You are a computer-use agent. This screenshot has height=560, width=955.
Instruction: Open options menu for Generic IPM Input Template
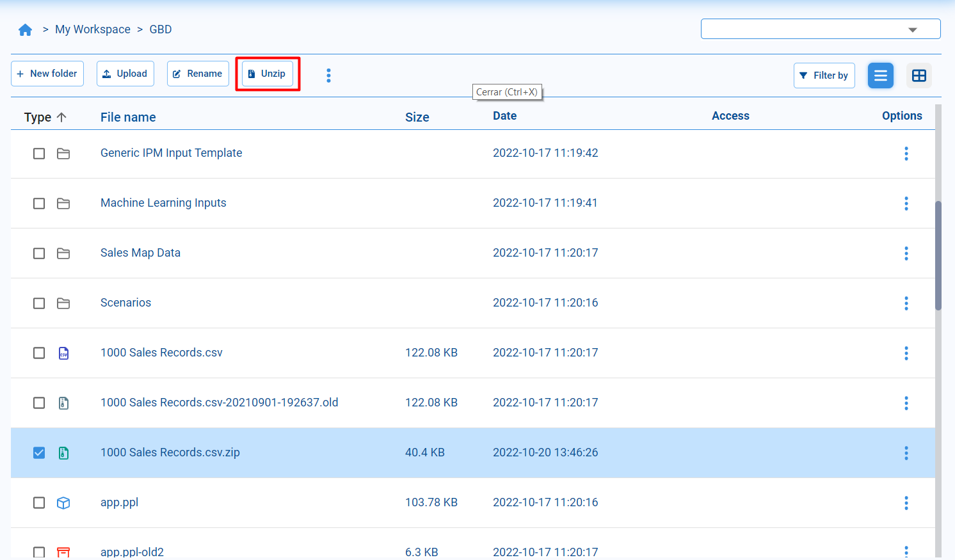(906, 154)
